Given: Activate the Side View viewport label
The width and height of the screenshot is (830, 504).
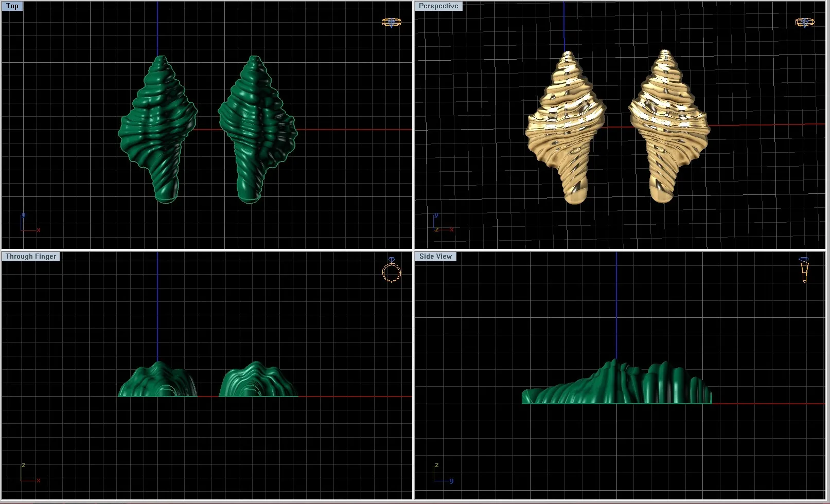Looking at the screenshot, I should pos(435,257).
